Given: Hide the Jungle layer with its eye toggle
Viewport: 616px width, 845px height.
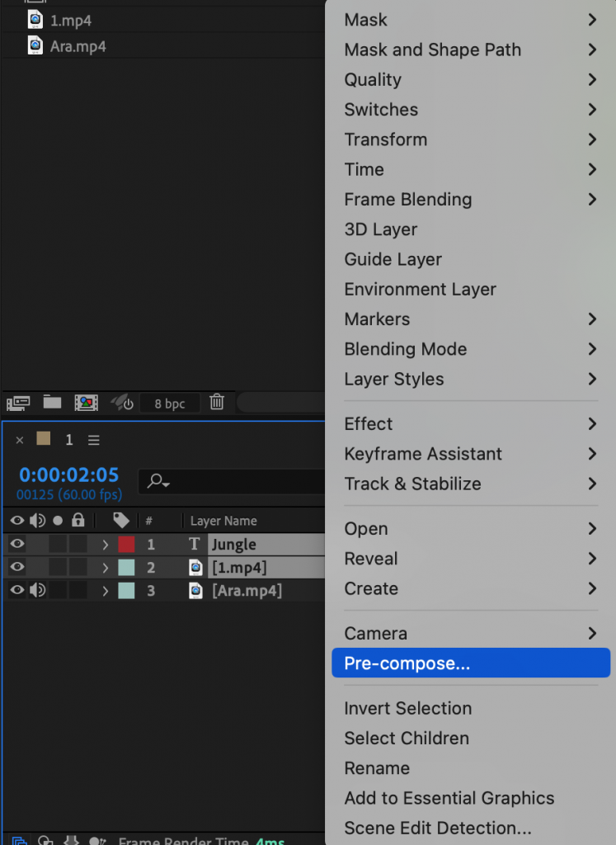Looking at the screenshot, I should coord(16,544).
